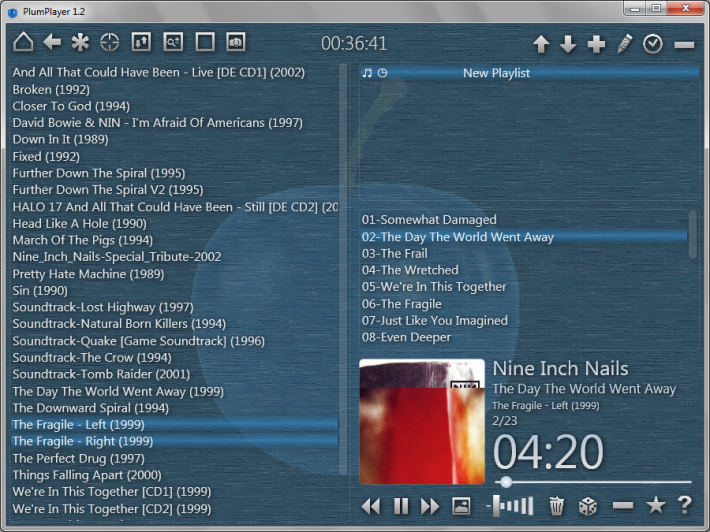710x532 pixels.
Task: Skip to next track
Action: click(430, 506)
